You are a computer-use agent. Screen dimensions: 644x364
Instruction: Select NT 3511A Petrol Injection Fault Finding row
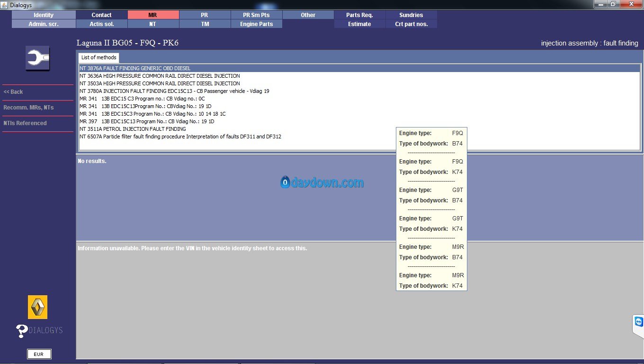(x=359, y=129)
